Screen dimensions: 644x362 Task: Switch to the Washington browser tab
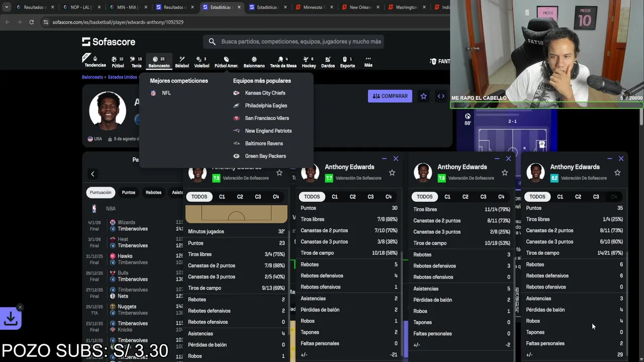(407, 7)
